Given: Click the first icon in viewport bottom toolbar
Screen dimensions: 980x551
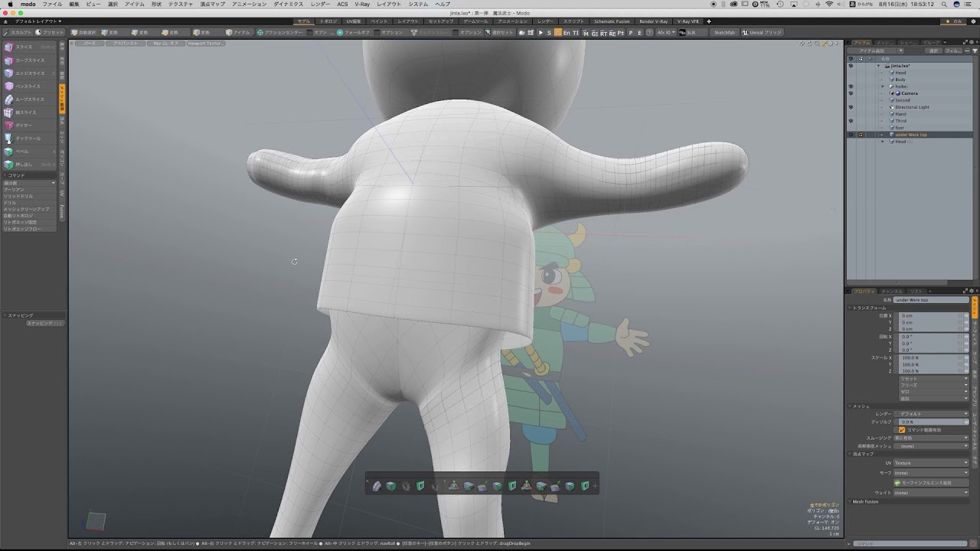Looking at the screenshot, I should [x=377, y=486].
